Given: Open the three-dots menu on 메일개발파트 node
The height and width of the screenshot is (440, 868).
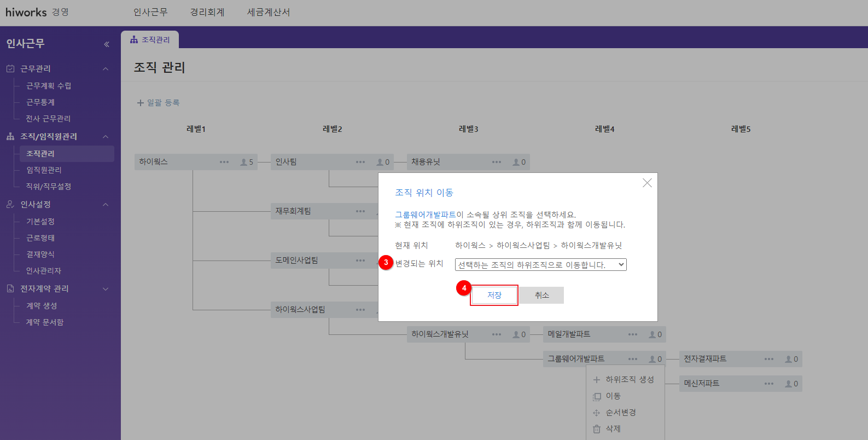Looking at the screenshot, I should click(633, 334).
